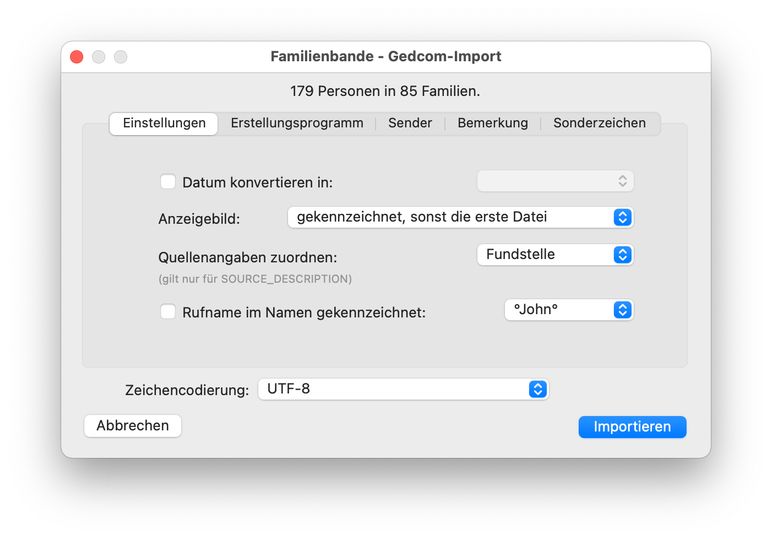Click the Datum konvertieren in label
The height and width of the screenshot is (539, 772).
tap(257, 182)
